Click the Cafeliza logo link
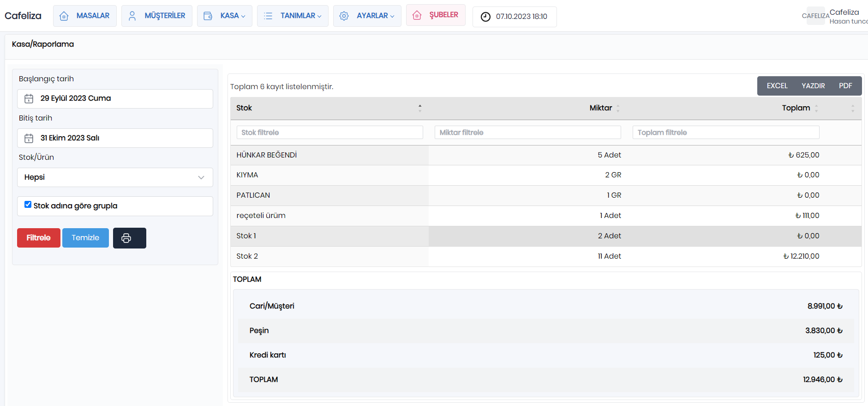The image size is (868, 406). click(23, 16)
